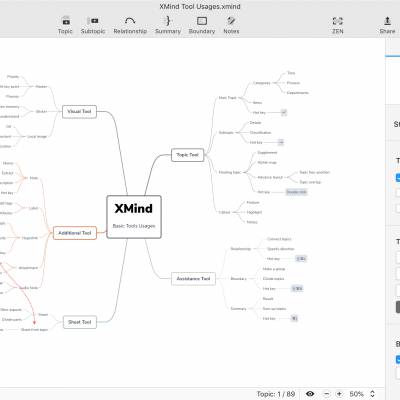Zoom out with the minus button
Viewport: 400px width, 400px height.
point(327,394)
